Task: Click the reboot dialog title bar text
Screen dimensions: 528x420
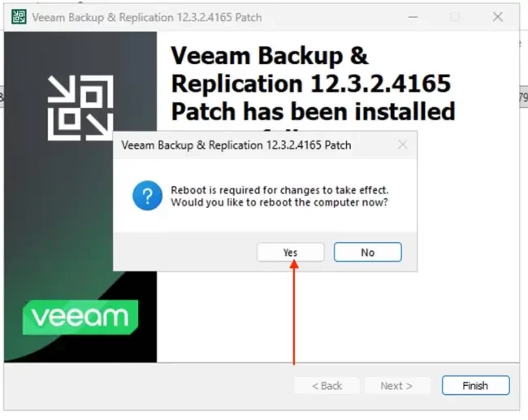Action: coord(236,145)
